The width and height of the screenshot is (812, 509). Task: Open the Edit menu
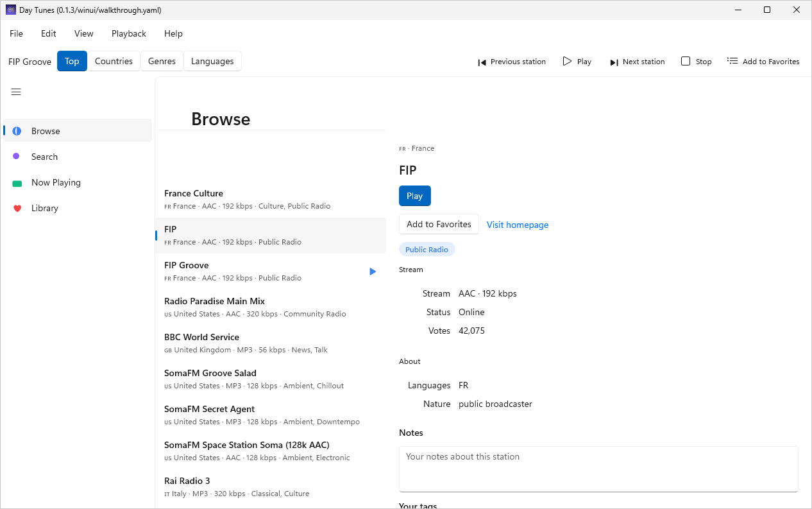click(x=49, y=33)
